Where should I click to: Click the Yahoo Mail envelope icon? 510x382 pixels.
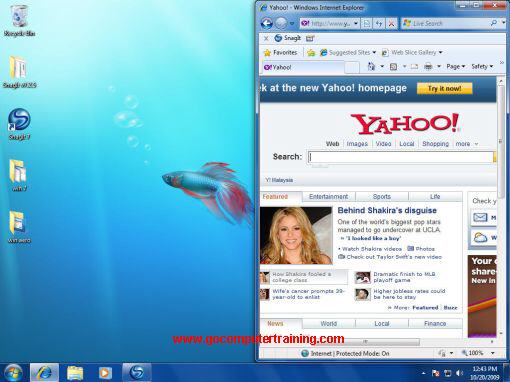point(480,218)
